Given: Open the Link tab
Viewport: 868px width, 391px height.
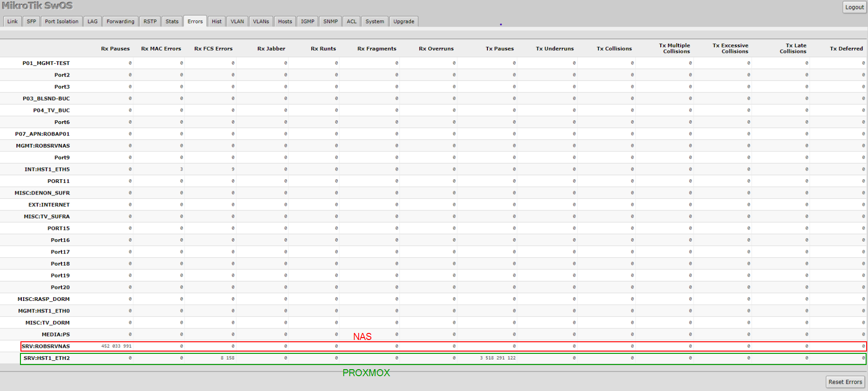Looking at the screenshot, I should [x=13, y=21].
